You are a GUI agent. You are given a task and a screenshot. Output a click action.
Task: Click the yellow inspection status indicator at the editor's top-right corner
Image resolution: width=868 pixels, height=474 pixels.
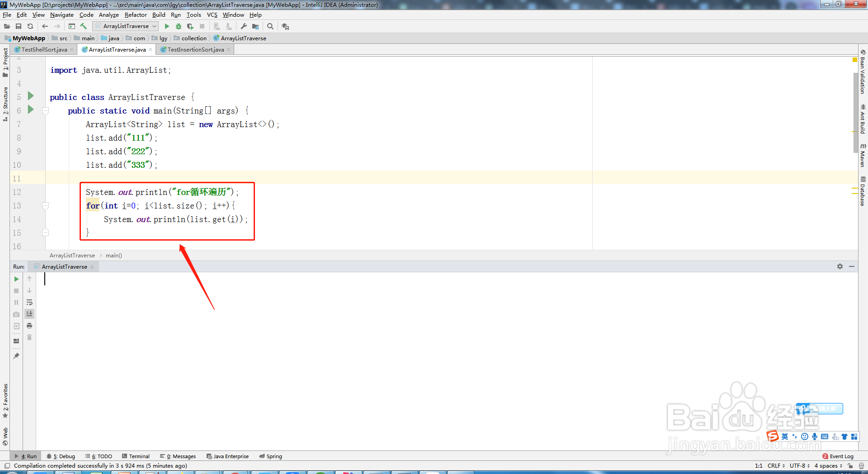pyautogui.click(x=854, y=60)
